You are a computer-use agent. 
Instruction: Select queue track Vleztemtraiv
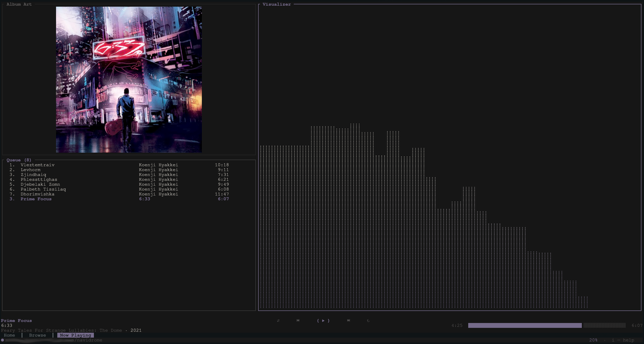point(119,165)
